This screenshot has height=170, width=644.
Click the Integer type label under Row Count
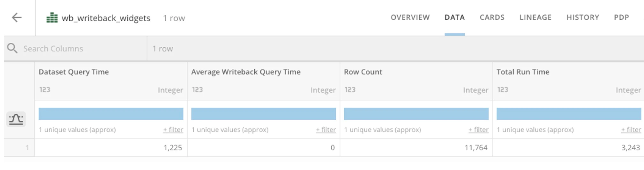pyautogui.click(x=476, y=90)
